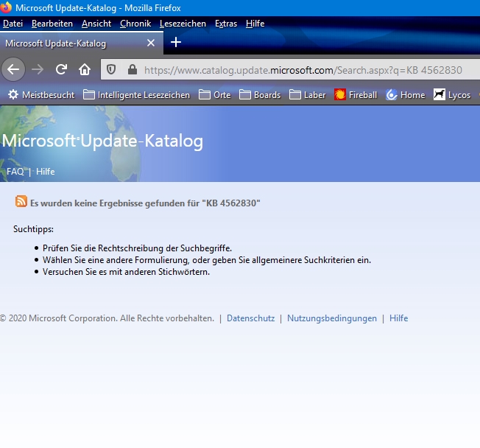The height and width of the screenshot is (448, 480).
Task: Go to the Firefox home page
Action: (85, 69)
